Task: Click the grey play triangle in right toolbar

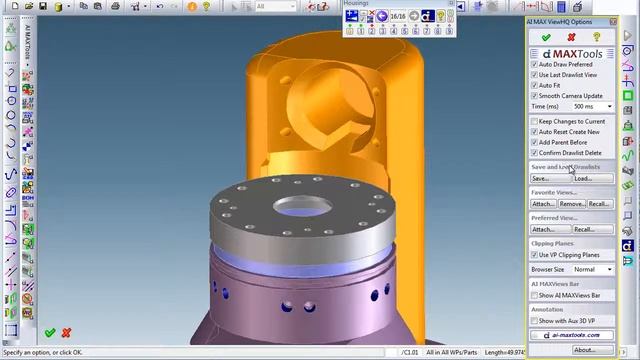Action: (x=628, y=36)
